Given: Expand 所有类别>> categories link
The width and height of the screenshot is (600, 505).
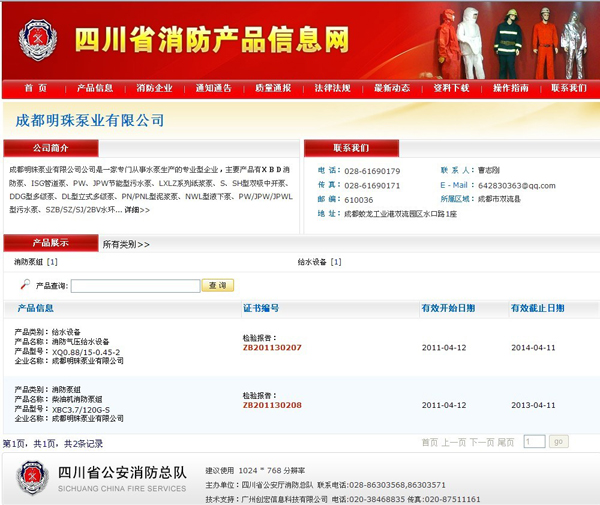Looking at the screenshot, I should point(126,244).
